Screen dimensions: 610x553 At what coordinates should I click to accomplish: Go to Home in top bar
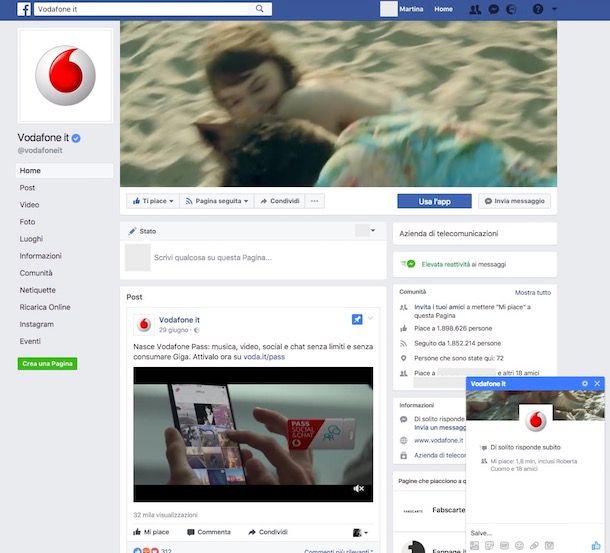(443, 9)
